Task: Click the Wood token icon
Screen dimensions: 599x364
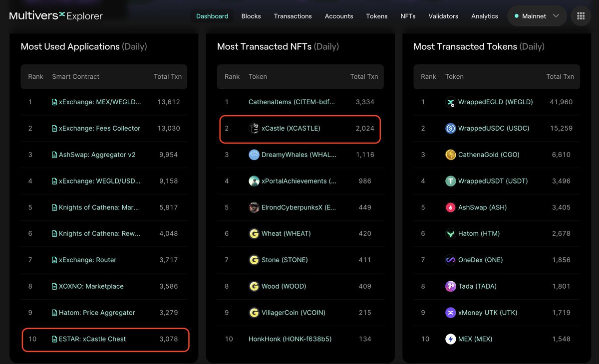Action: 254,287
